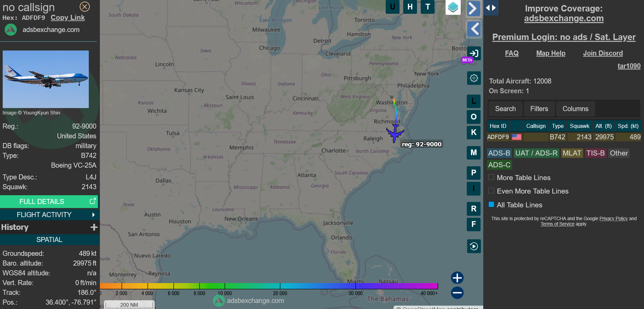Toggle sidebar width with double-arrow icon
The width and height of the screenshot is (644, 309).
point(491,8)
